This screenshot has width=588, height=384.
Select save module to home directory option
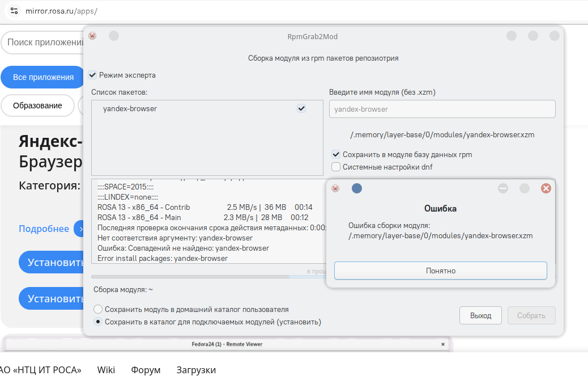[x=98, y=310]
